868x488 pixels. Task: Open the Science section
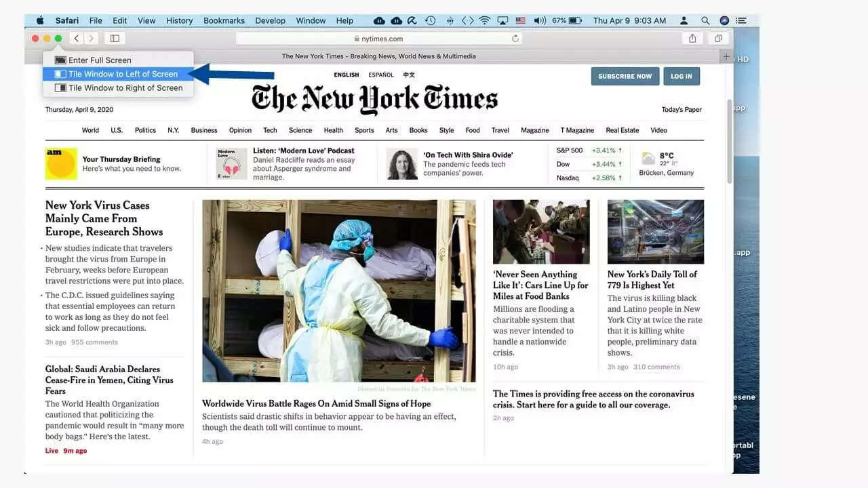(x=300, y=130)
